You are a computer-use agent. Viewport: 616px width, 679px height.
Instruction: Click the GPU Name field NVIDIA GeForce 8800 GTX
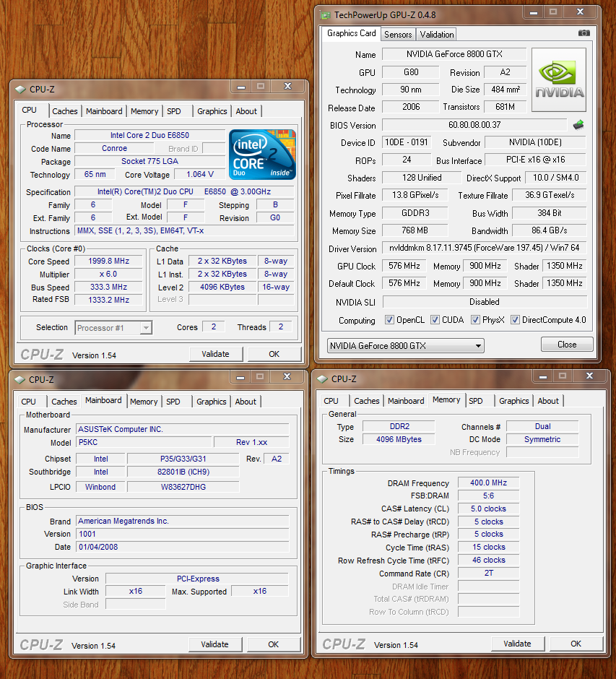click(x=454, y=54)
